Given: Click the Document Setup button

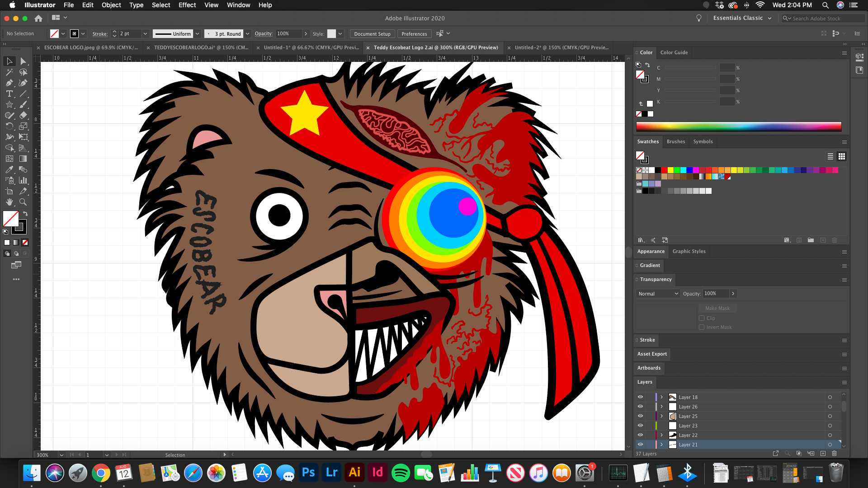Looking at the screenshot, I should pos(372,34).
